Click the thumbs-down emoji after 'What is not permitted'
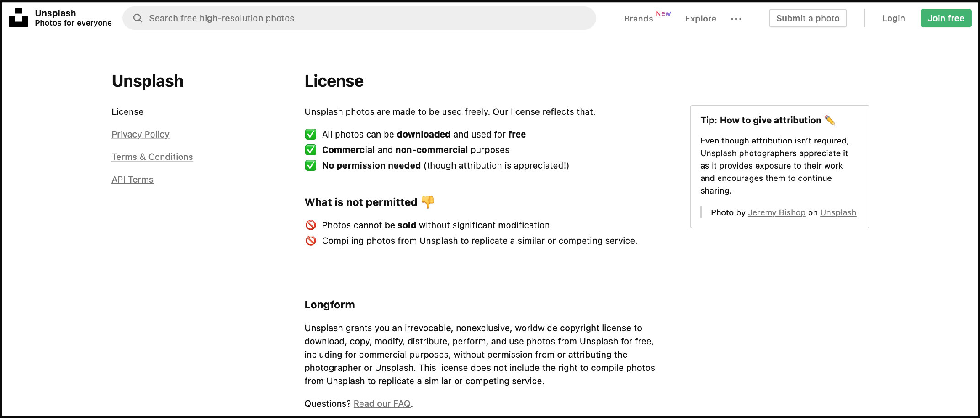The image size is (980, 418). pos(428,201)
